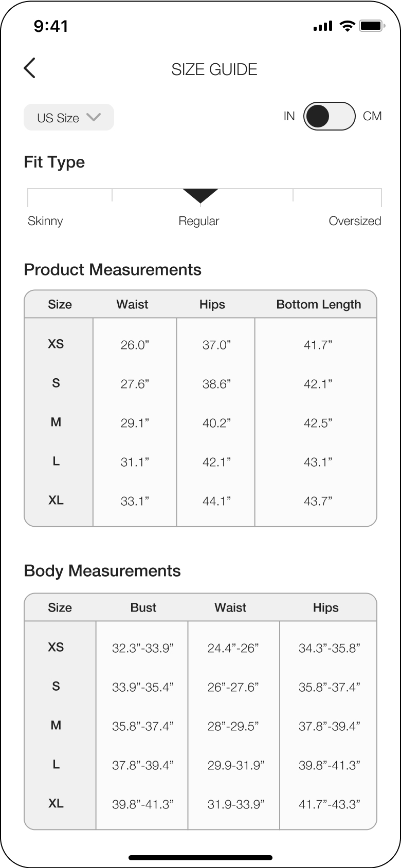Click the Bottom Length column header
This screenshot has width=401, height=868.
(319, 304)
